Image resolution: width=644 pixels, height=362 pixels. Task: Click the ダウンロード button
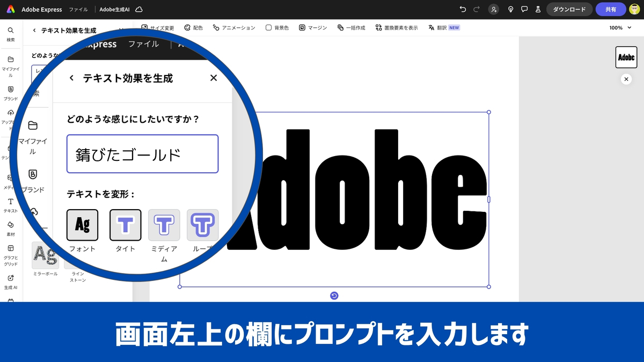(x=569, y=9)
